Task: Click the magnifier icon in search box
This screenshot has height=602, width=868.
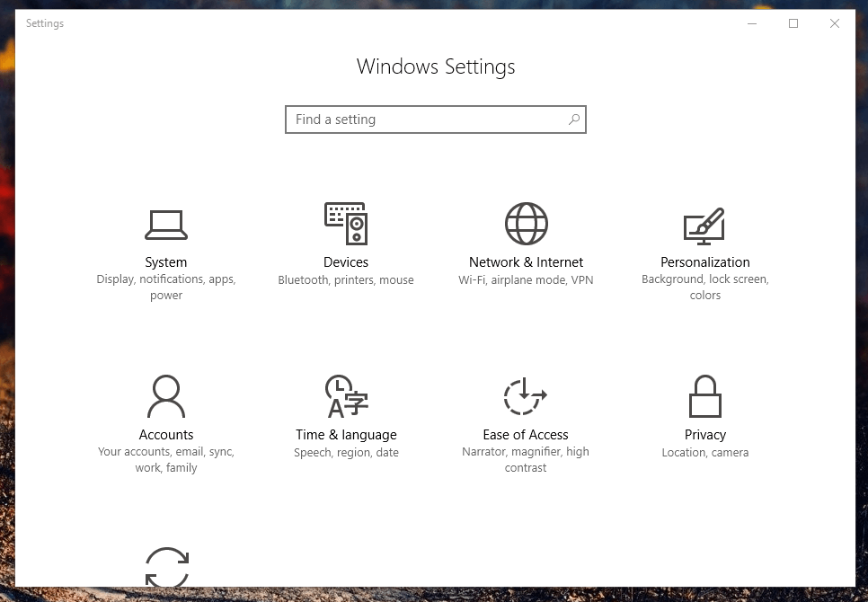Action: tap(574, 120)
